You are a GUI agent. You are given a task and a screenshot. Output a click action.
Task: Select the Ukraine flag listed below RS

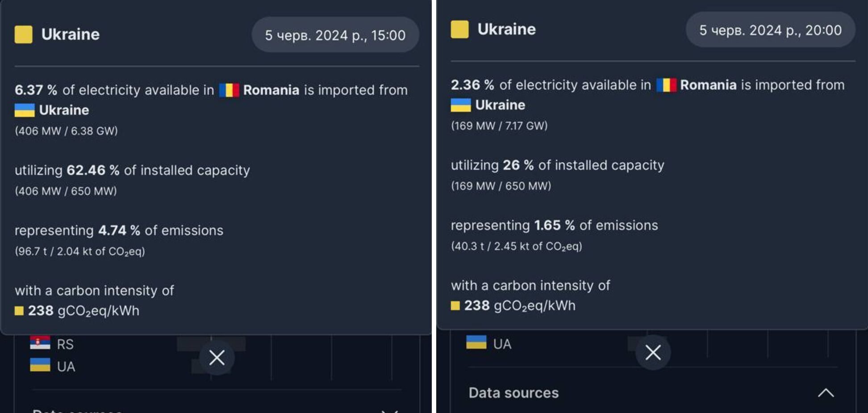40,365
